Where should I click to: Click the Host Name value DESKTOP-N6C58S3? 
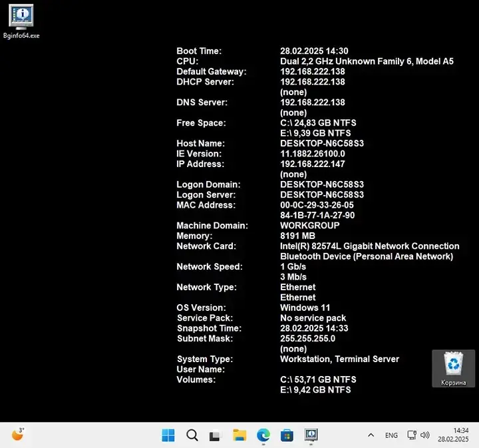pyautogui.click(x=322, y=143)
